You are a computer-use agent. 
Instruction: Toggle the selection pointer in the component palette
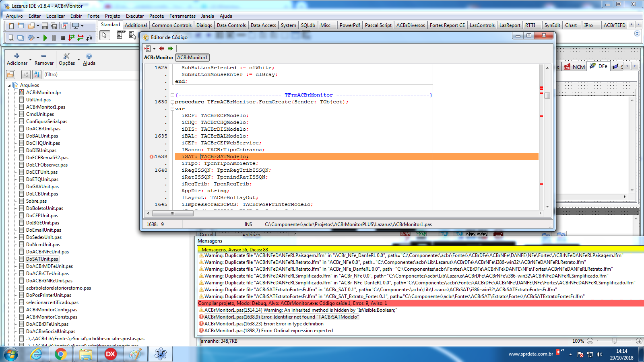[105, 35]
